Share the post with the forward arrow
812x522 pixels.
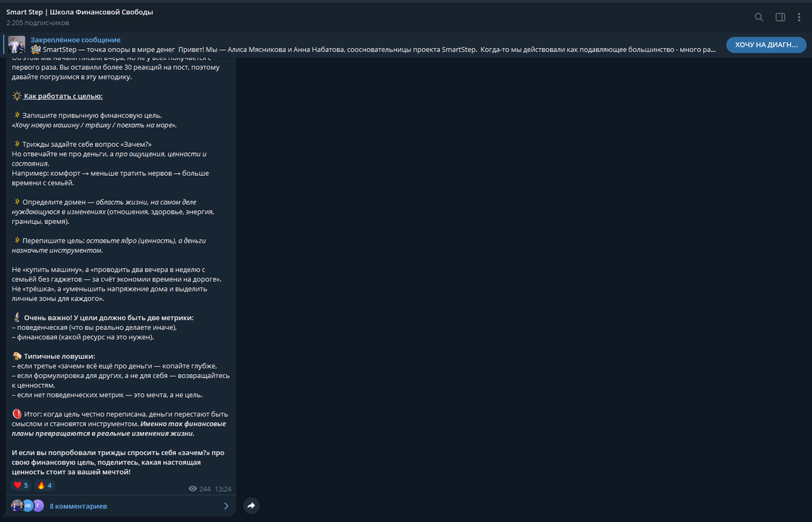251,505
